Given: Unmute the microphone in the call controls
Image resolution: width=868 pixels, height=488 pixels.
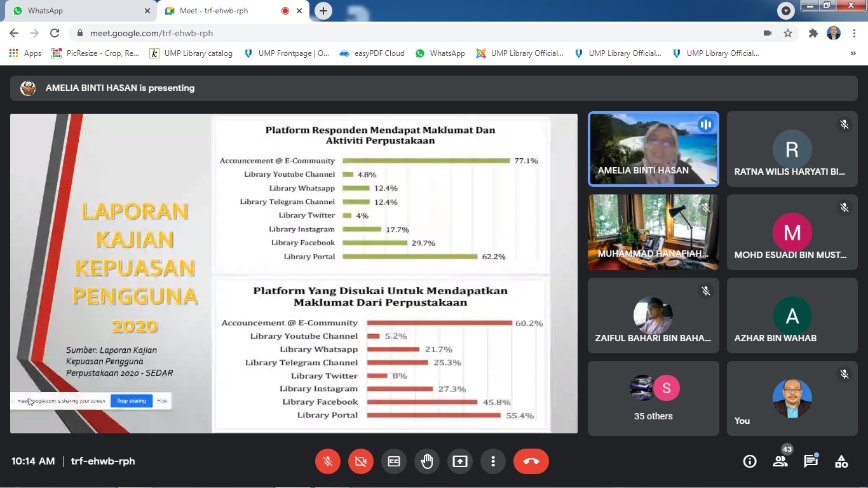Looking at the screenshot, I should (x=328, y=461).
